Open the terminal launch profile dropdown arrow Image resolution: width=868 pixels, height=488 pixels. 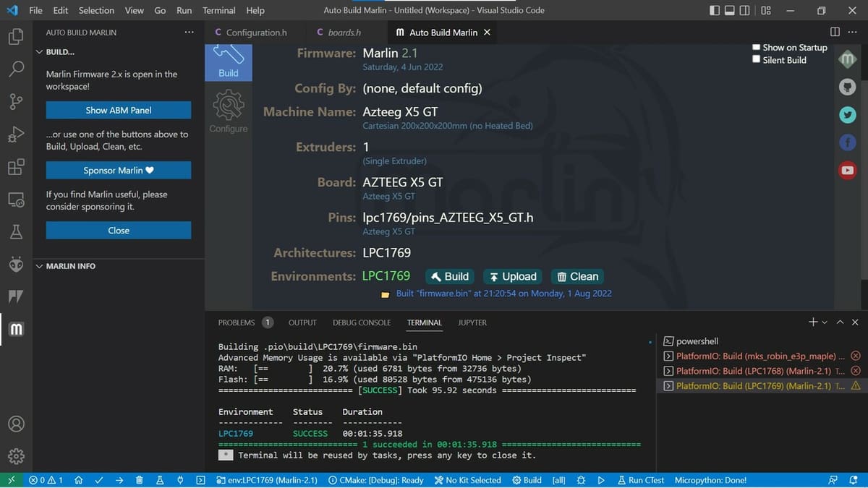point(824,322)
